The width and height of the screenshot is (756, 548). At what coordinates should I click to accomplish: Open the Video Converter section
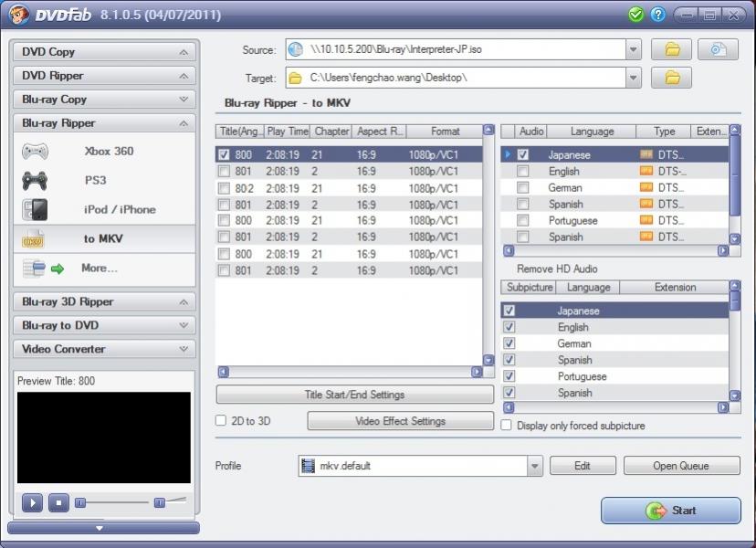pyautogui.click(x=104, y=349)
